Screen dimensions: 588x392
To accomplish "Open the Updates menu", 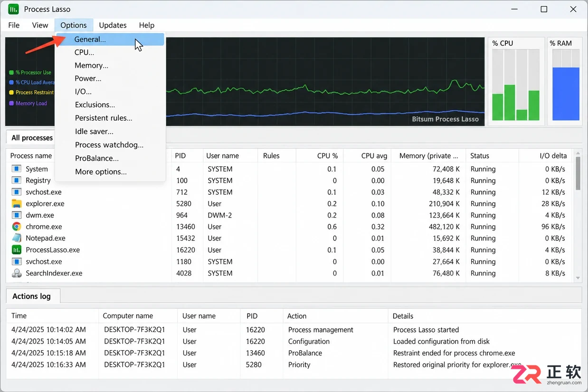I will tap(113, 25).
